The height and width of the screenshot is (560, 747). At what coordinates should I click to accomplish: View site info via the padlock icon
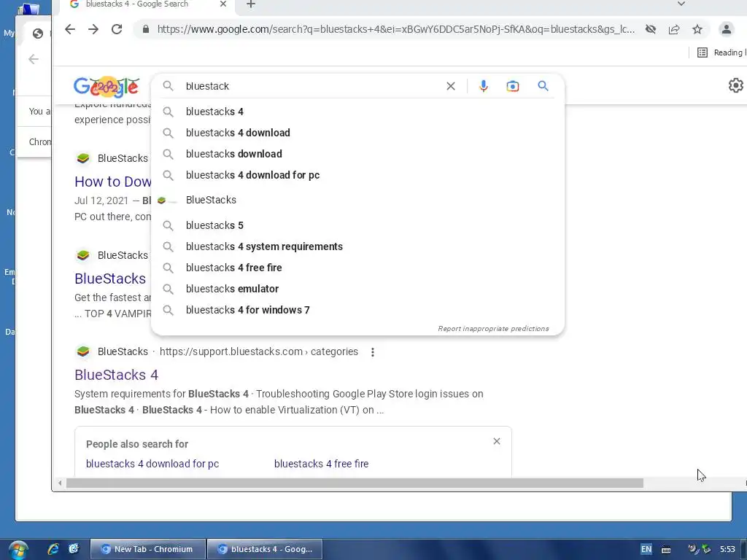(146, 29)
